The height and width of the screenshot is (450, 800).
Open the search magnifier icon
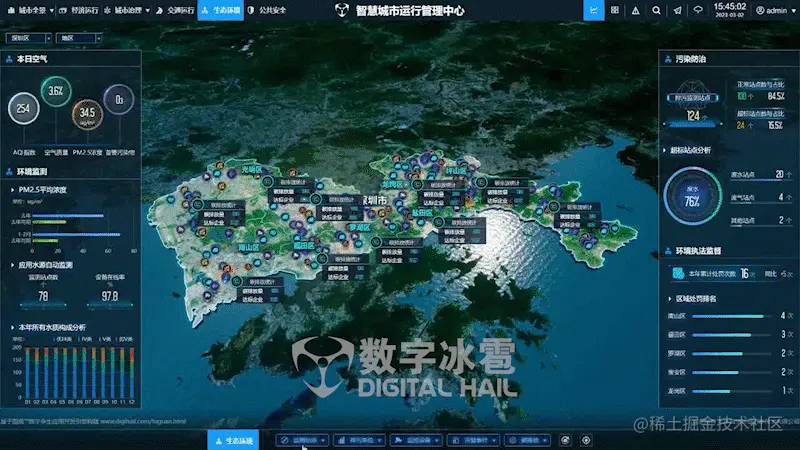point(657,10)
